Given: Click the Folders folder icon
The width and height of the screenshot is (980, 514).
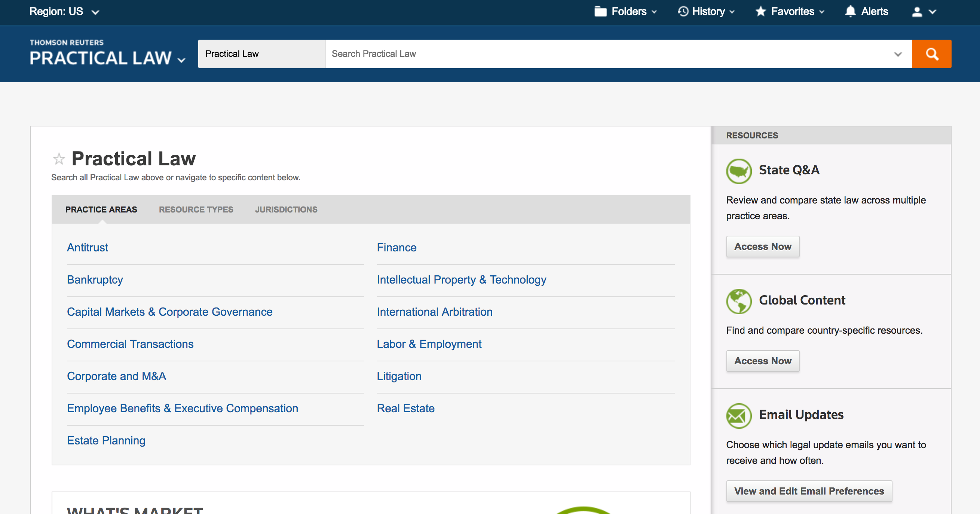Looking at the screenshot, I should point(600,12).
